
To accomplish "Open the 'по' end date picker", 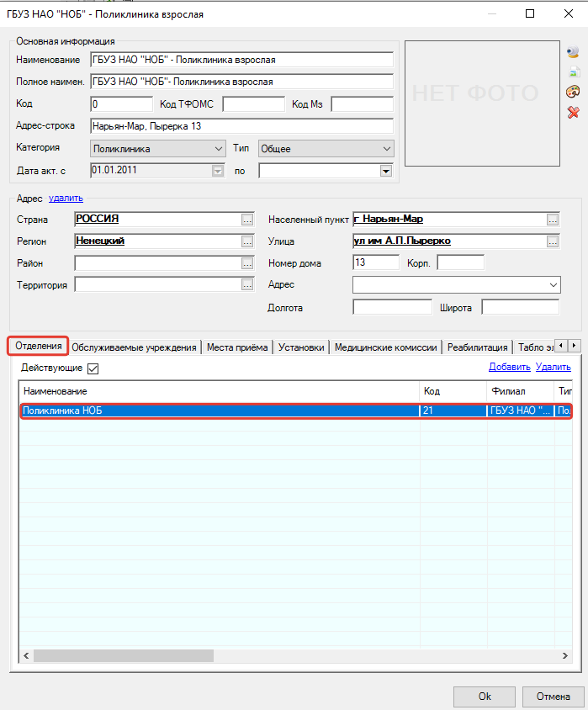I will pos(385,171).
